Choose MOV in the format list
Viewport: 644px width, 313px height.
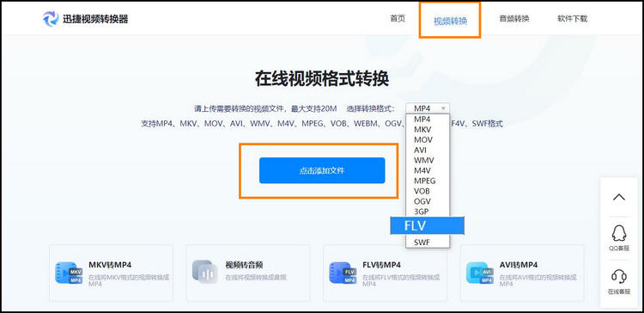click(x=423, y=140)
